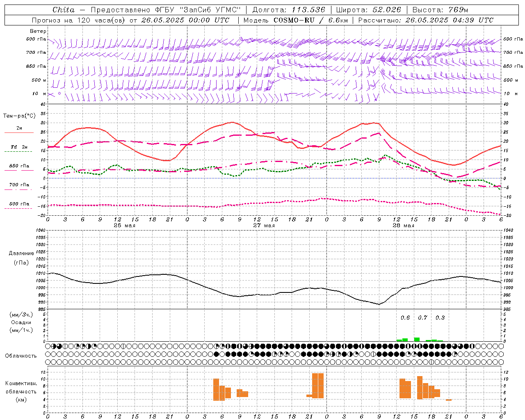Click the "0.7" three-hour precipitation value

tap(422, 318)
